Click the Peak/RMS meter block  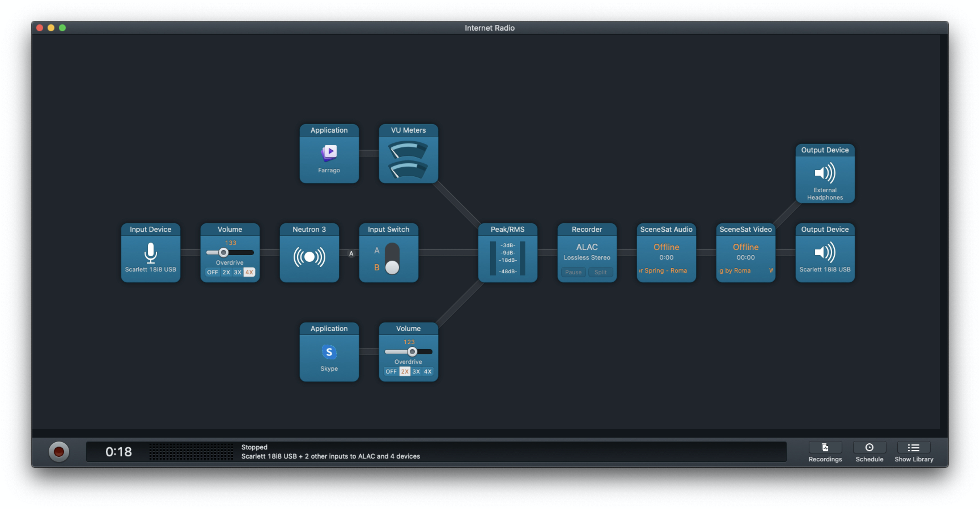pyautogui.click(x=508, y=258)
